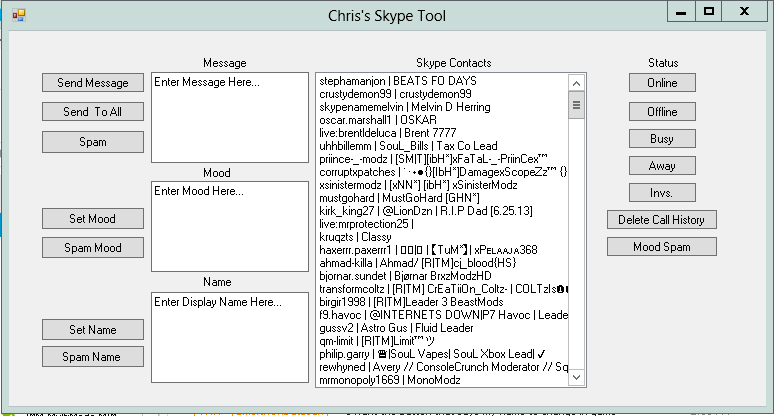Select contact transformcoltz

click(x=443, y=289)
